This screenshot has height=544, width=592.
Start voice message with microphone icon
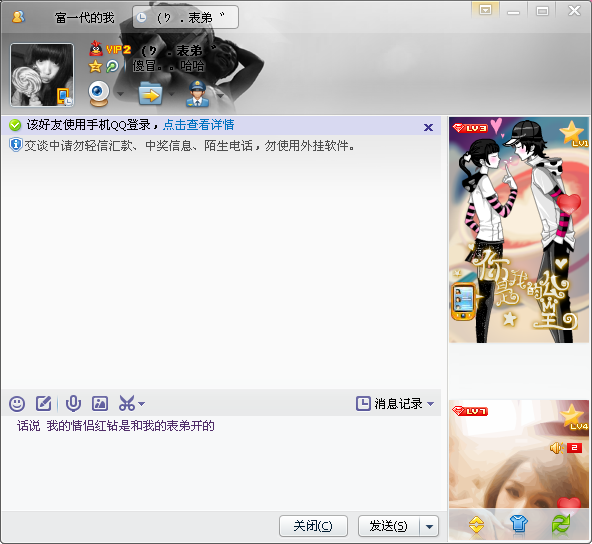point(73,404)
